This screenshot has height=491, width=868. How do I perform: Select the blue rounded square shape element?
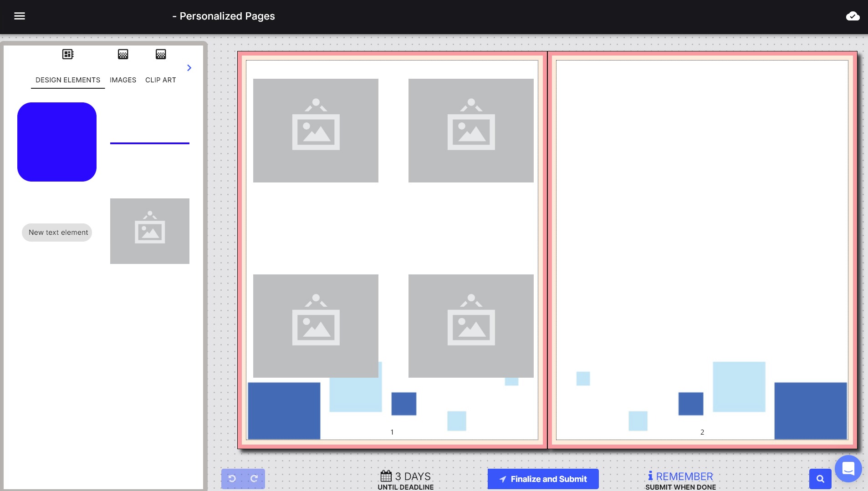(57, 142)
